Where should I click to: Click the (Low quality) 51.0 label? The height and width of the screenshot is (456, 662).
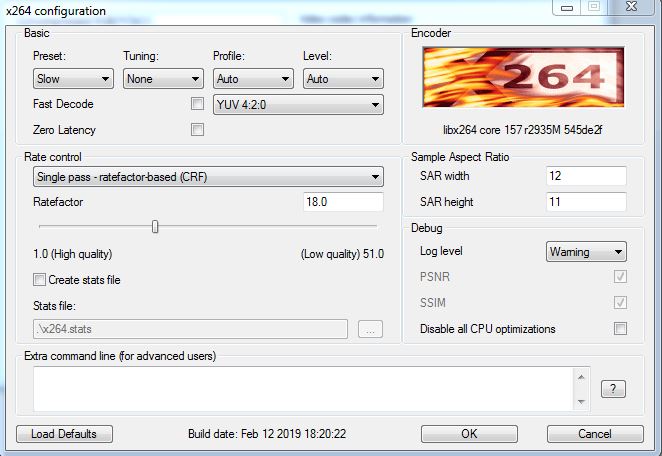tap(342, 254)
